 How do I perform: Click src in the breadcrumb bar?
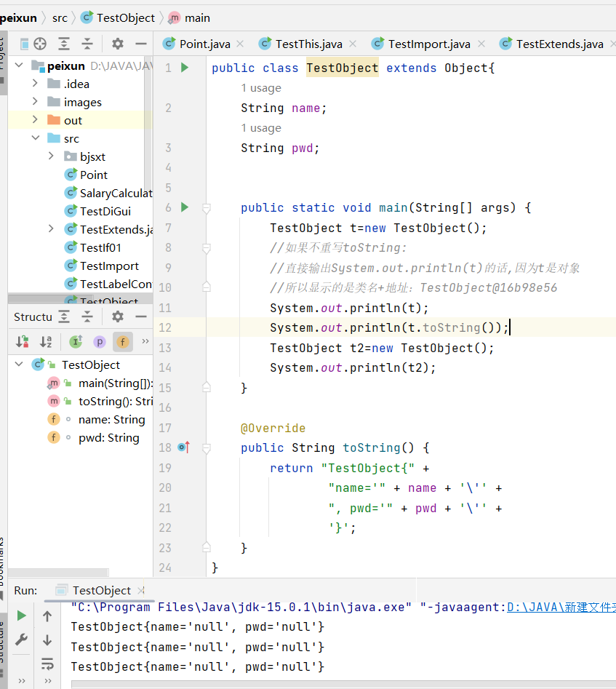coord(60,18)
